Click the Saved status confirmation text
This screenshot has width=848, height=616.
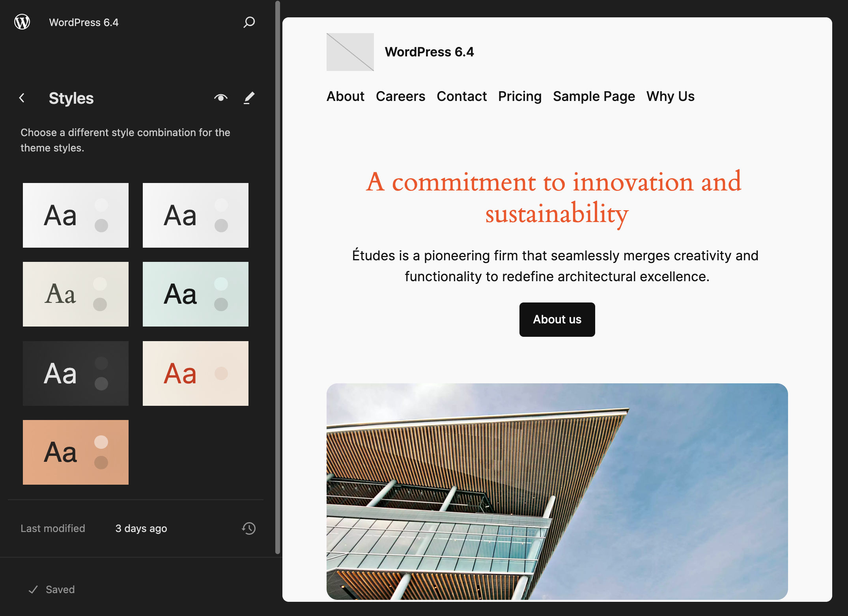click(61, 588)
